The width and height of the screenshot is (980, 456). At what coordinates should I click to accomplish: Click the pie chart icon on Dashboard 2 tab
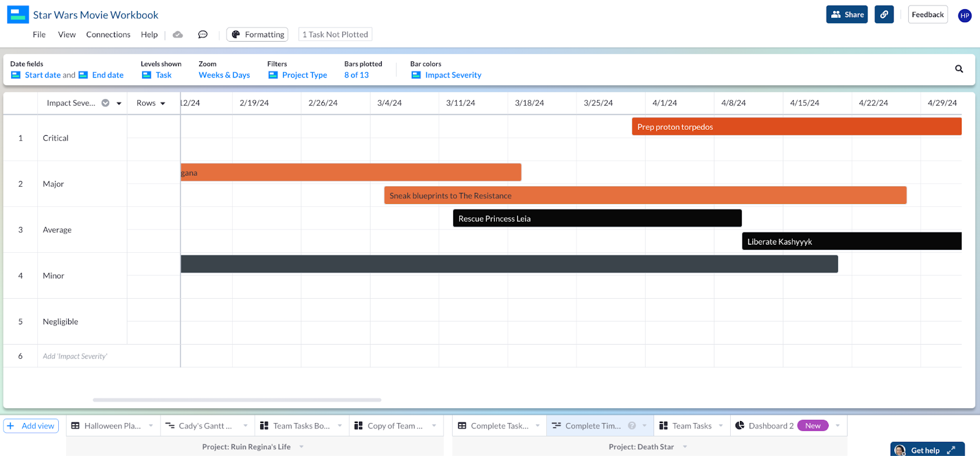click(740, 425)
